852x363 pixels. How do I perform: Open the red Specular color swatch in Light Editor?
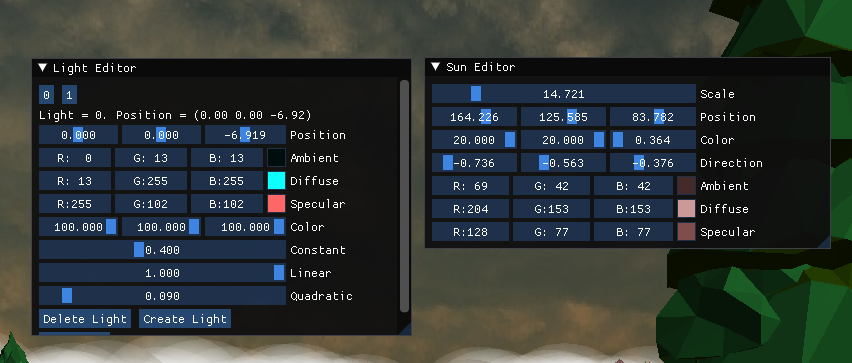coord(276,204)
